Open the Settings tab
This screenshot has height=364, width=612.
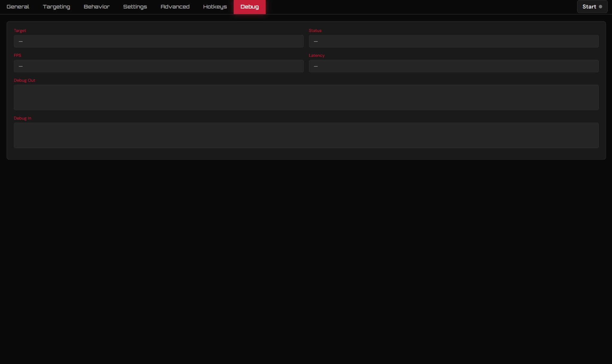tap(135, 7)
